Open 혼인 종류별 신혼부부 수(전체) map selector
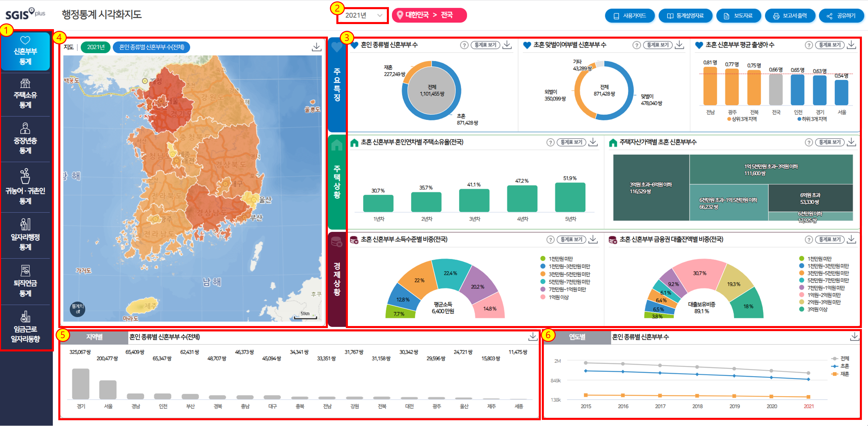Viewport: 868px width, 426px height. [x=151, y=47]
